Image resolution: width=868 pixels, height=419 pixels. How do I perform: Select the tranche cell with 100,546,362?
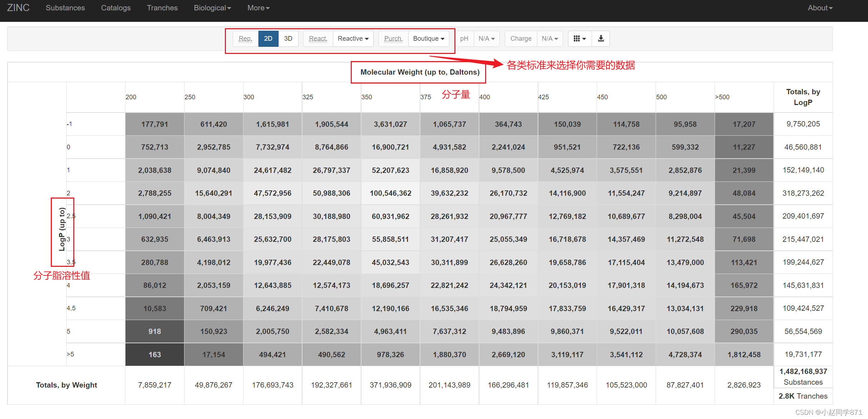tap(390, 193)
